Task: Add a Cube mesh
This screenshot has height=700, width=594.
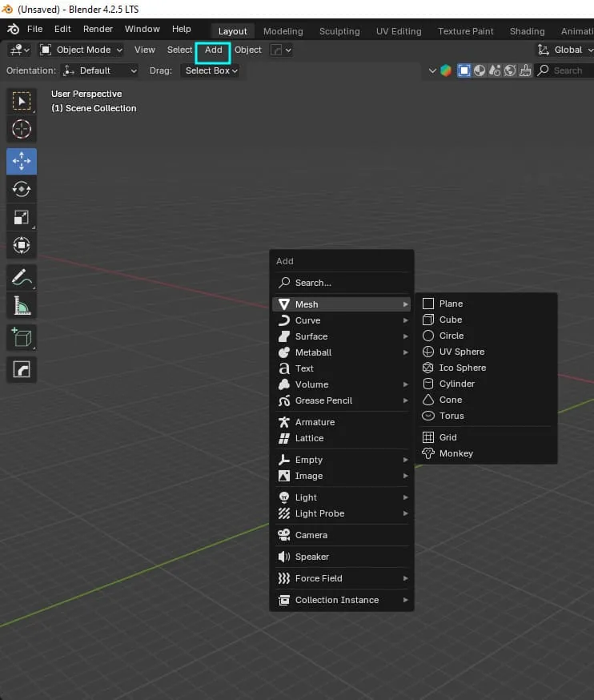Action: 486,320
